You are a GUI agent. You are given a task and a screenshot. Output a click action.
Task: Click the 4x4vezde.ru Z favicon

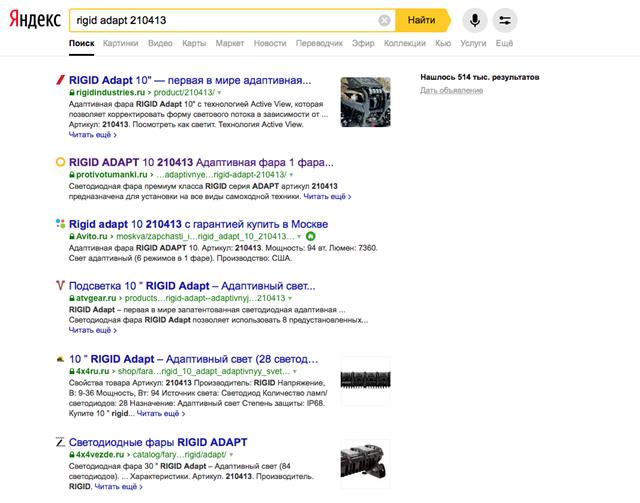[60, 441]
